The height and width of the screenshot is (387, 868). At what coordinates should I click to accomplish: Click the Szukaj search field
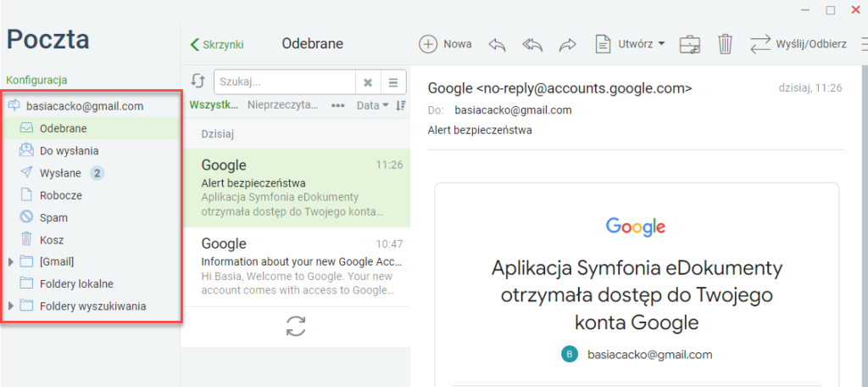[285, 82]
